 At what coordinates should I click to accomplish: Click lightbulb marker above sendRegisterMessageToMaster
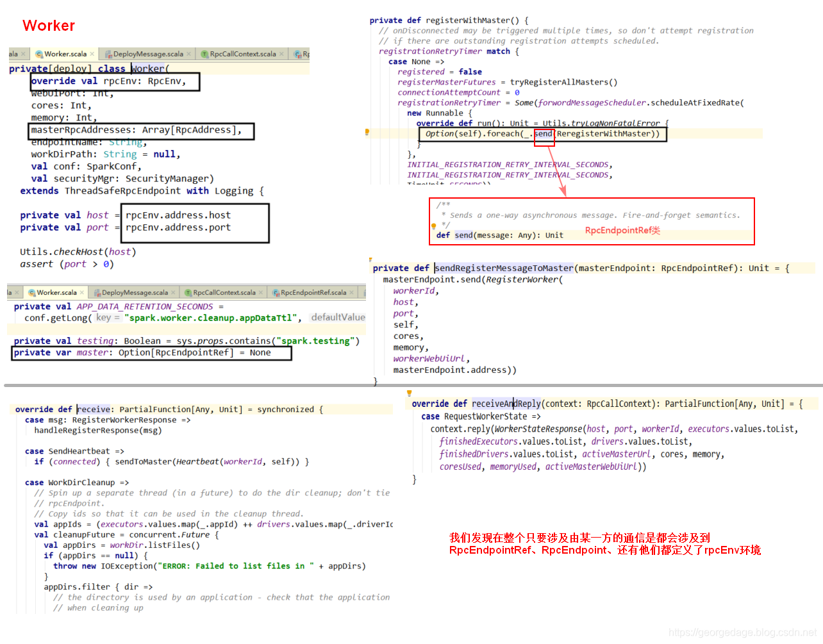370,260
